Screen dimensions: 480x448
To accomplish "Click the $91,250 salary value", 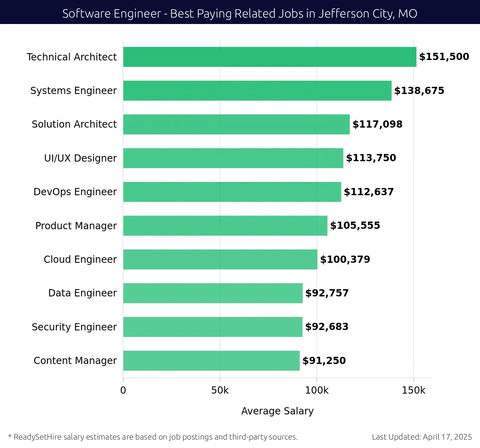I will pyautogui.click(x=324, y=361).
